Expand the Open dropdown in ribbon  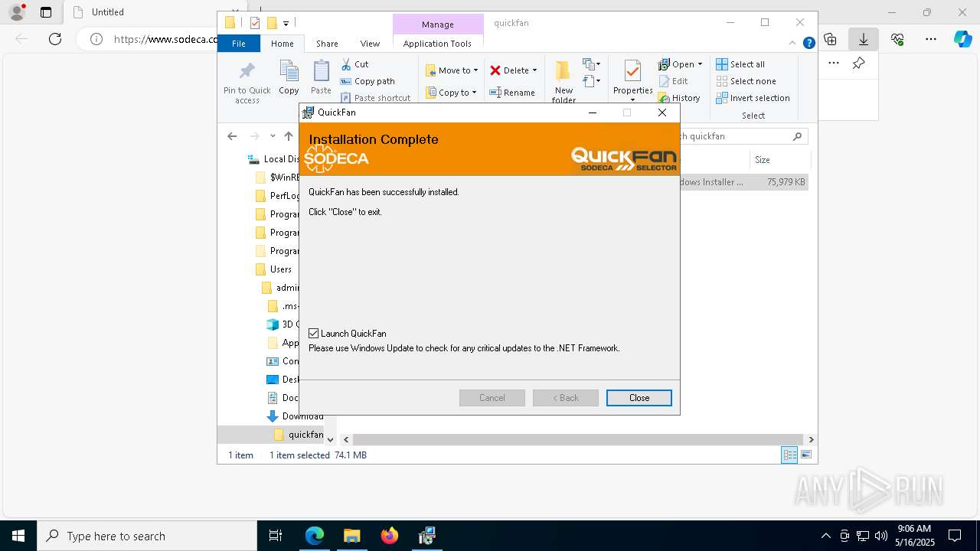700,64
